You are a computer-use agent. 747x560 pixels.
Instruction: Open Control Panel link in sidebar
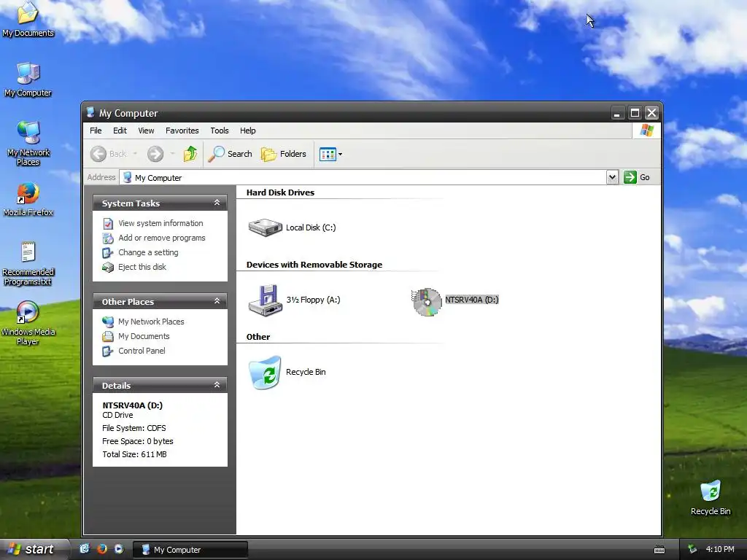(142, 351)
